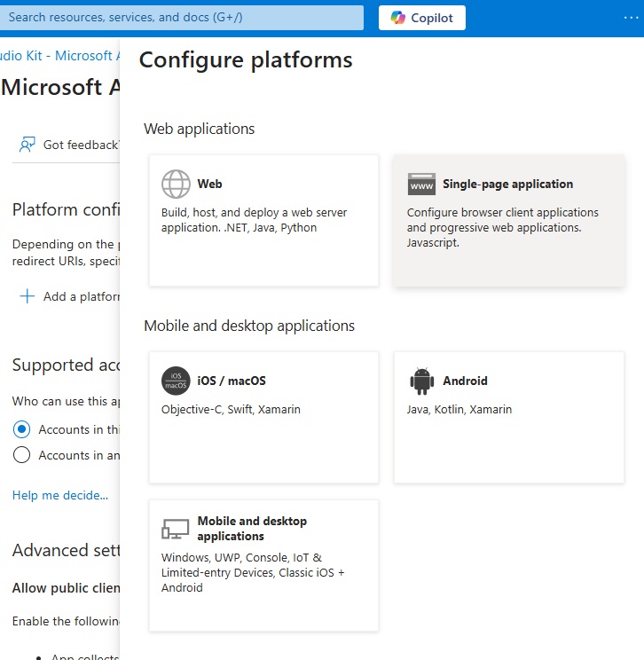
Task: Select the first Accounts radio button
Action: coord(22,429)
